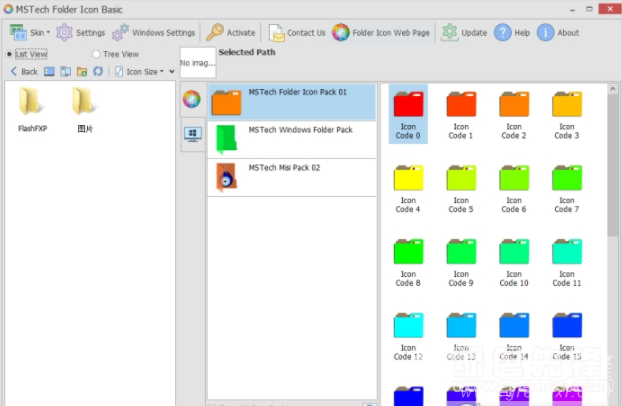This screenshot has width=622, height=406.
Task: Open Help
Action: [x=512, y=33]
